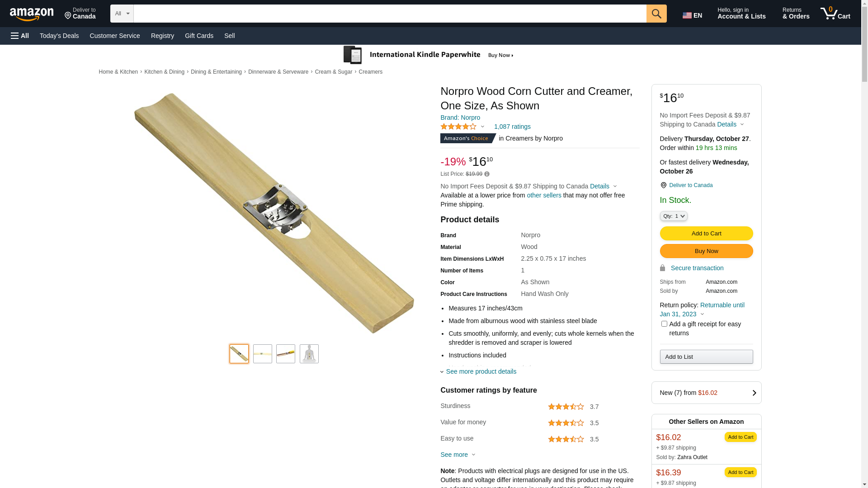Image resolution: width=868 pixels, height=488 pixels.
Task: Open Today's Deals menu item
Action: [59, 36]
